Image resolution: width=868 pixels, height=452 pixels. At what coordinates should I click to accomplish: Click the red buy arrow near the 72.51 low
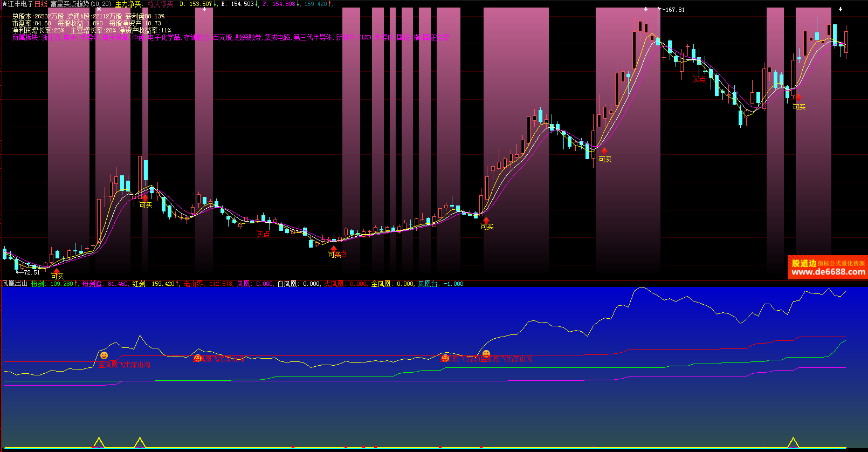point(57,271)
